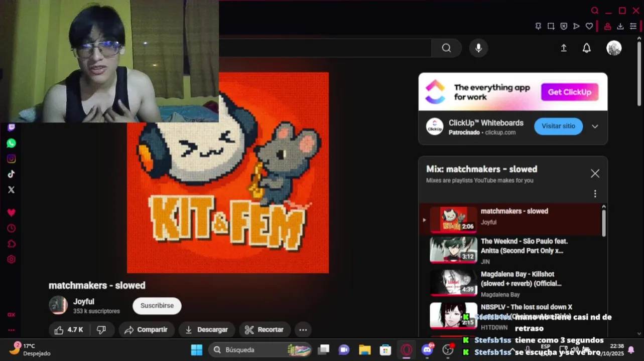This screenshot has width=644, height=361.
Task: Open bookmarks heart in the sidebar
Action: [x=11, y=213]
